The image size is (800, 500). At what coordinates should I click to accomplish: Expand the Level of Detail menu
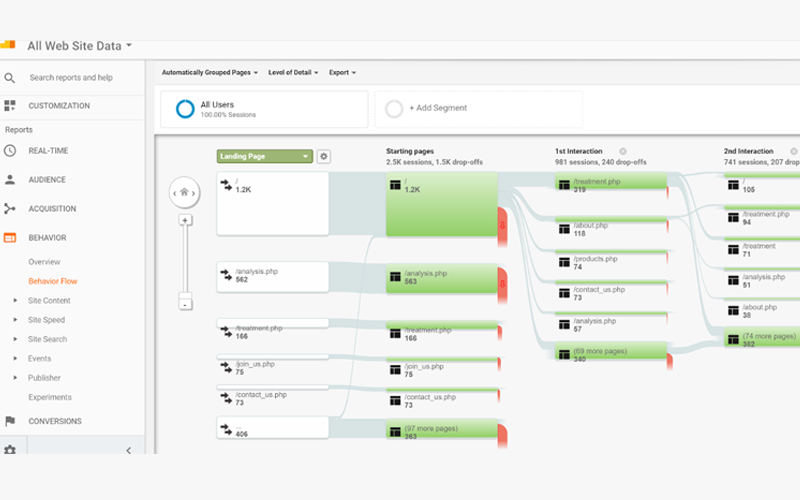293,72
